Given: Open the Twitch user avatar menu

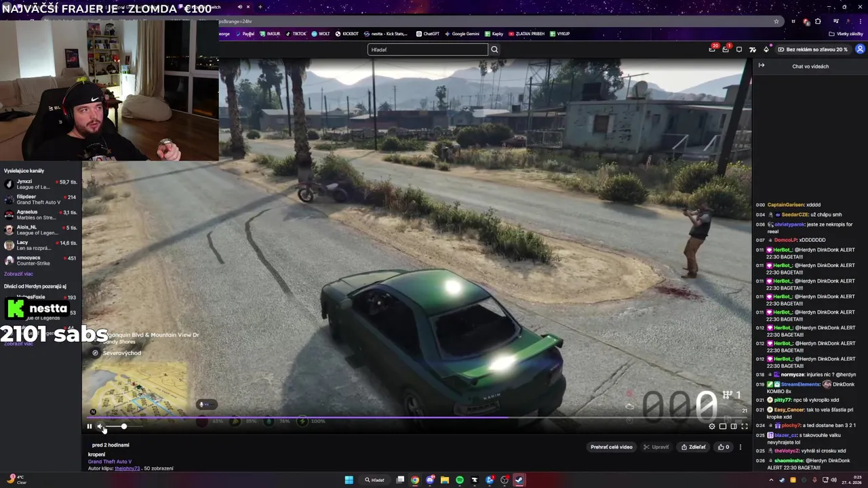Looking at the screenshot, I should tap(860, 49).
